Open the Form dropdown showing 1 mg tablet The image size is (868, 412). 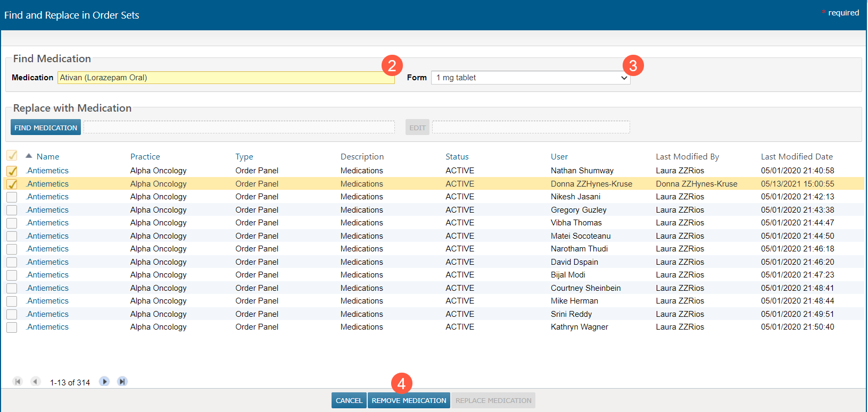(531, 78)
